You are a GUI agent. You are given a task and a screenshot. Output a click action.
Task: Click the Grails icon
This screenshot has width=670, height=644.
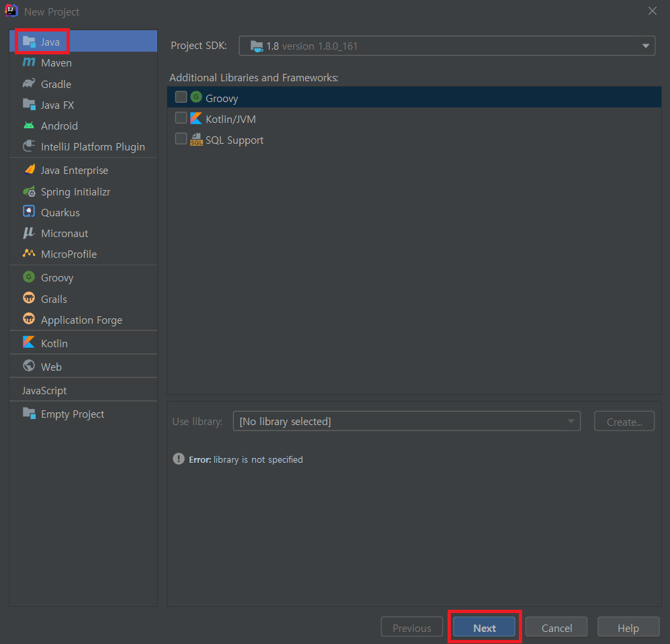29,297
